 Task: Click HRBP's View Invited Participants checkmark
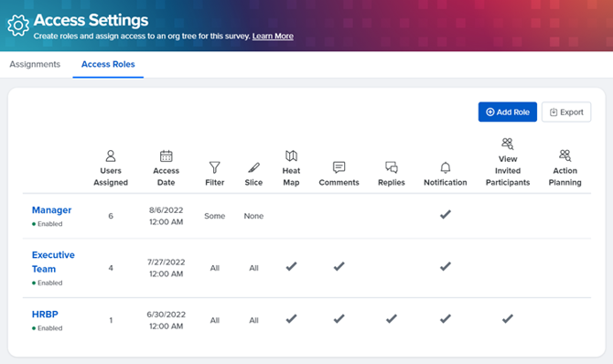(508, 319)
